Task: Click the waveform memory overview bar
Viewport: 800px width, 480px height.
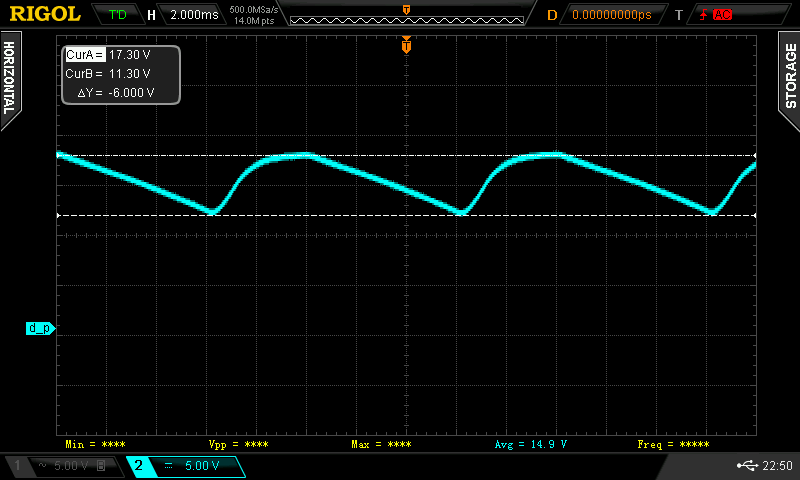Action: pos(407,20)
